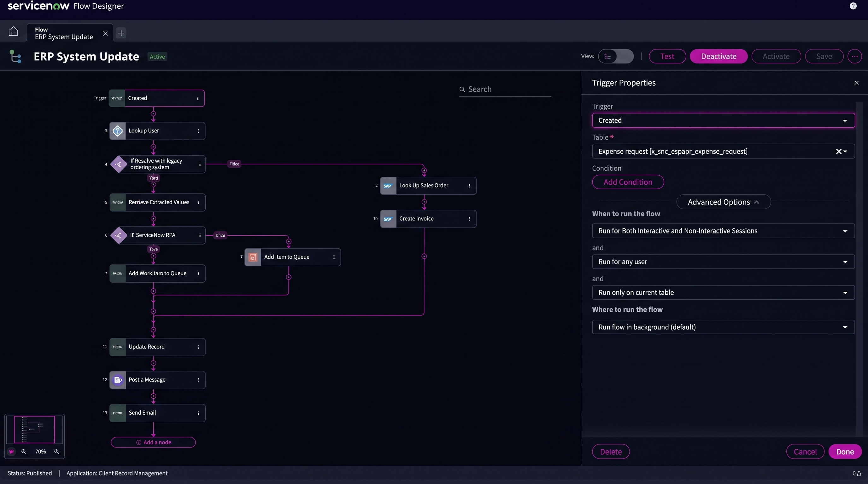Viewport: 868px width, 484px height.
Task: Click the If Resalve with legacy decision icon
Action: (x=118, y=164)
